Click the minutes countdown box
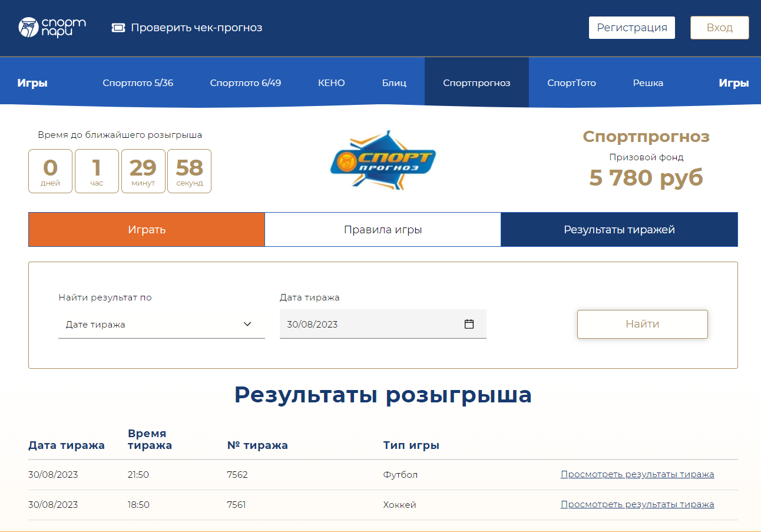761x532 pixels. tap(143, 171)
